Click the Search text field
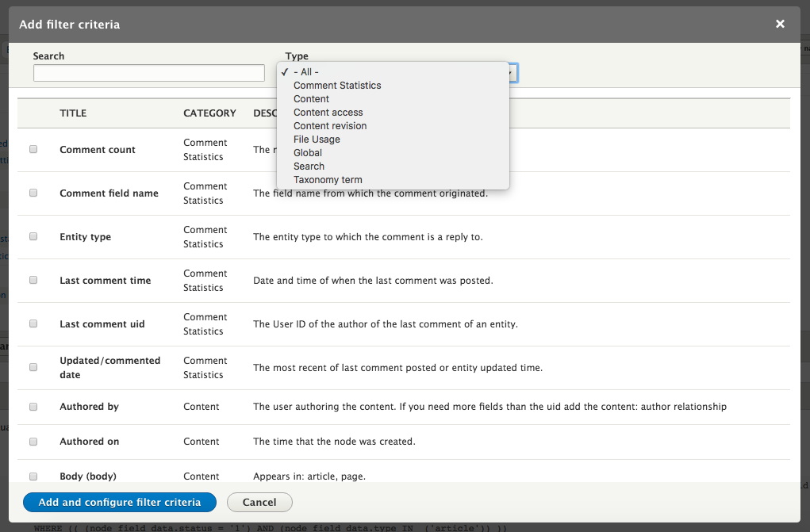The height and width of the screenshot is (532, 810). [x=149, y=73]
